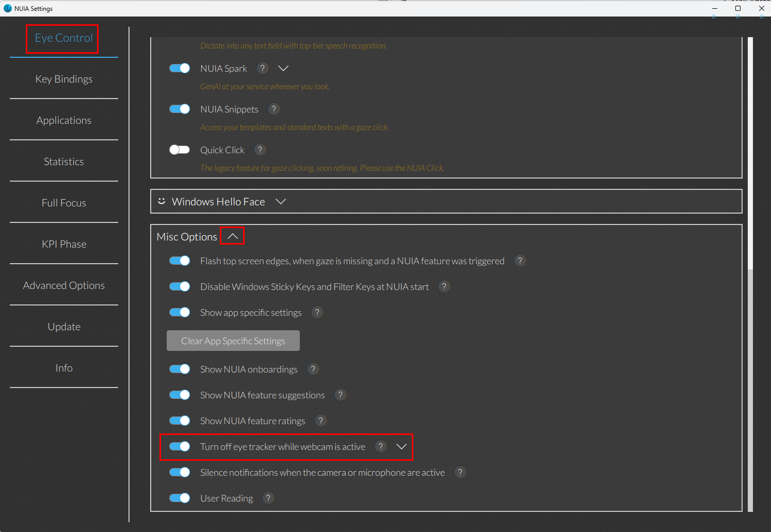Click the legacy feature description text
This screenshot has height=532, width=771.
pyautogui.click(x=322, y=168)
